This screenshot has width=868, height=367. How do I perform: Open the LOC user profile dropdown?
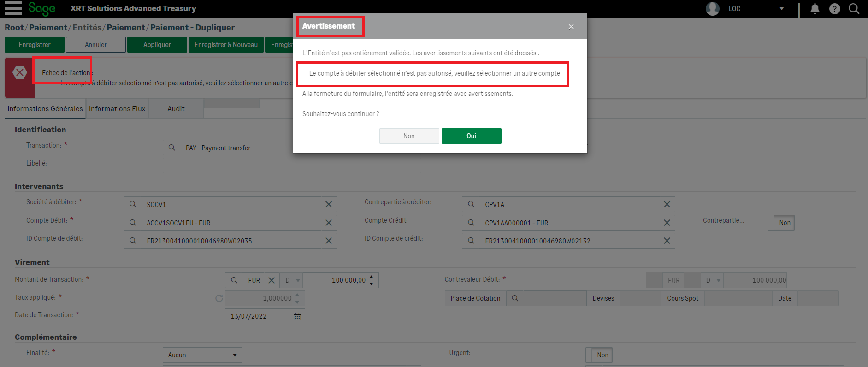(x=781, y=9)
